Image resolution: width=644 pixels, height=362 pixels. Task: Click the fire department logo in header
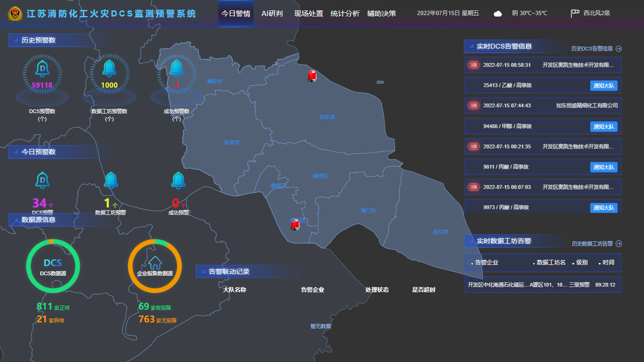point(15,14)
